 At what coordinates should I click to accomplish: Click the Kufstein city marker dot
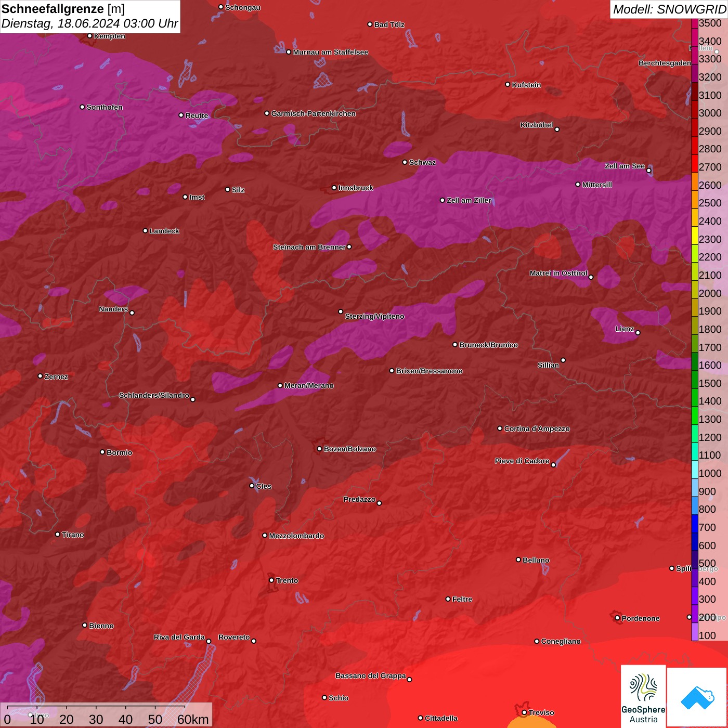508,84
